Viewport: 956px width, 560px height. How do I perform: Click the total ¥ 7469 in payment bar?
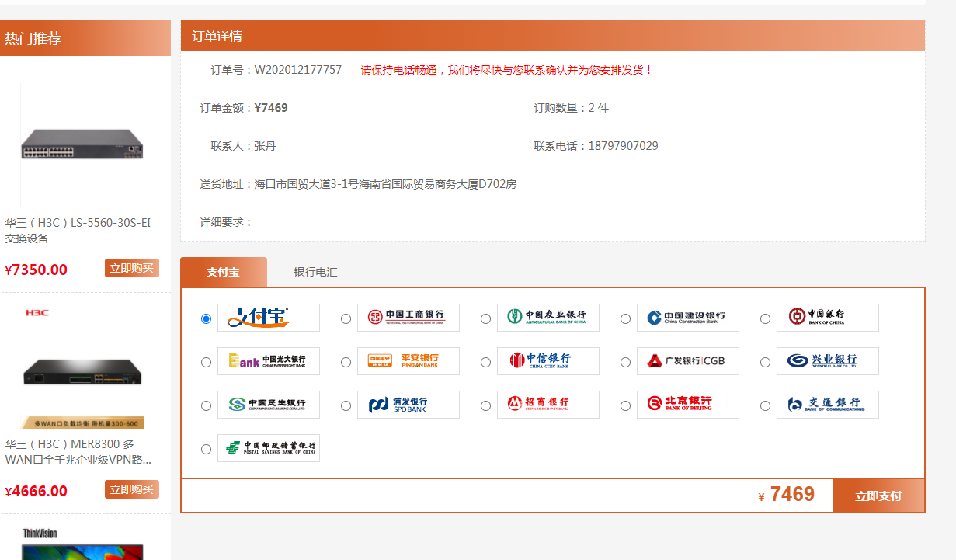[787, 495]
